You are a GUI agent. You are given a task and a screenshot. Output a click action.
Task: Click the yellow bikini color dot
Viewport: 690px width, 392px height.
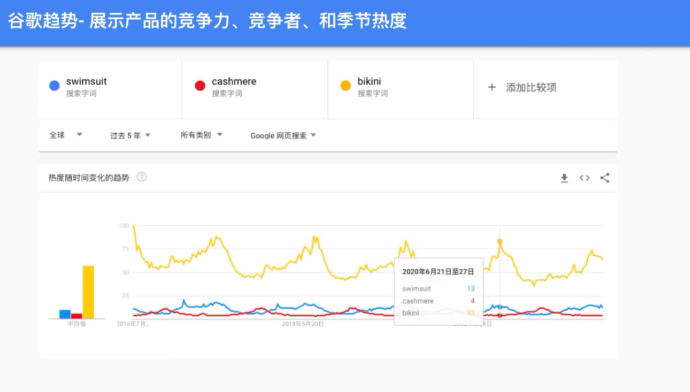pyautogui.click(x=345, y=86)
